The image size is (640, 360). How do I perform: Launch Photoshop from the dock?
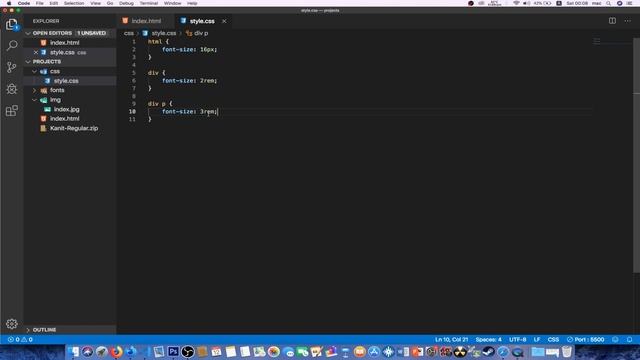(173, 351)
